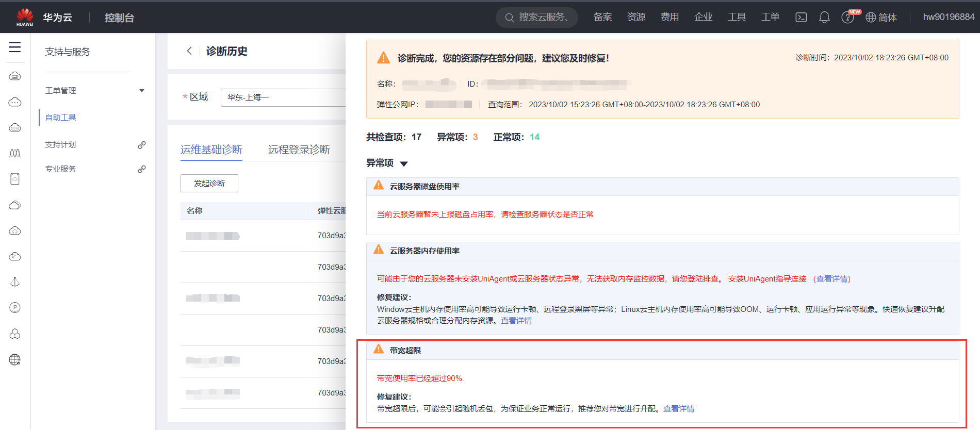Go back with the arrow beside 诊断历史
The height and width of the screenshot is (430, 980).
click(x=189, y=51)
